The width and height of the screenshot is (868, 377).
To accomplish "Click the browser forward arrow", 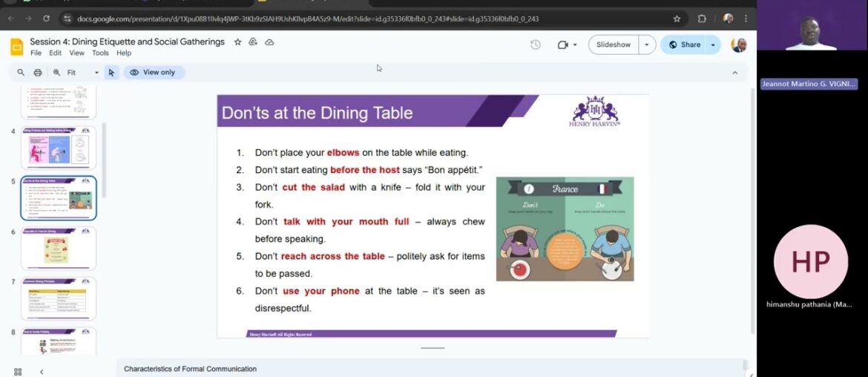I will (28, 19).
